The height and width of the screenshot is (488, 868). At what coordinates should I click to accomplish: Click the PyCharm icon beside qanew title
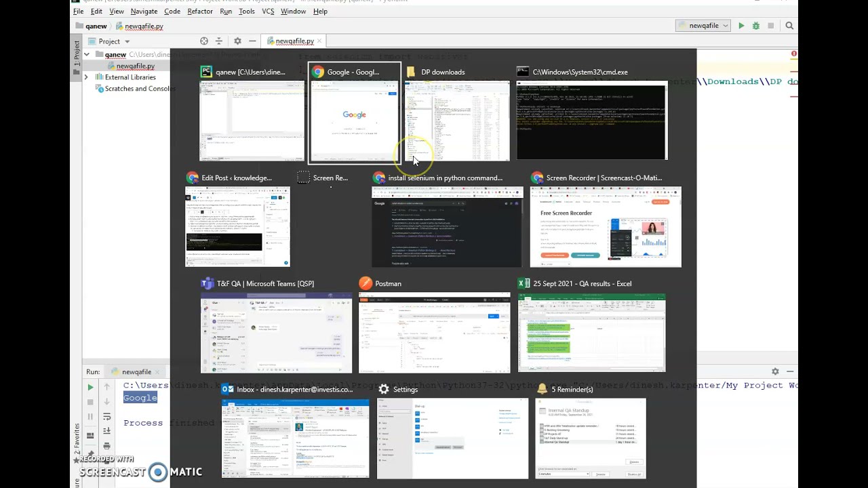[205, 72]
